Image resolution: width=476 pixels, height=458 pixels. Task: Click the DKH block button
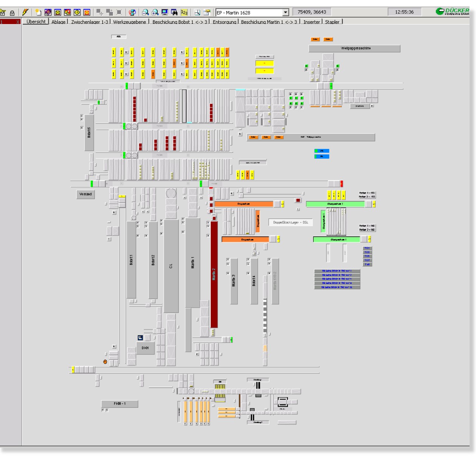point(145,348)
